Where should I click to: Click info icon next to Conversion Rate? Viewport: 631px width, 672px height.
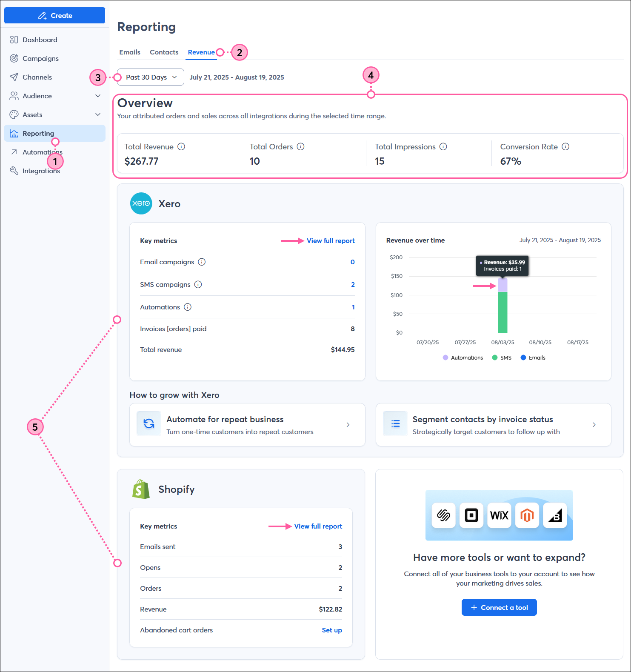pyautogui.click(x=565, y=146)
